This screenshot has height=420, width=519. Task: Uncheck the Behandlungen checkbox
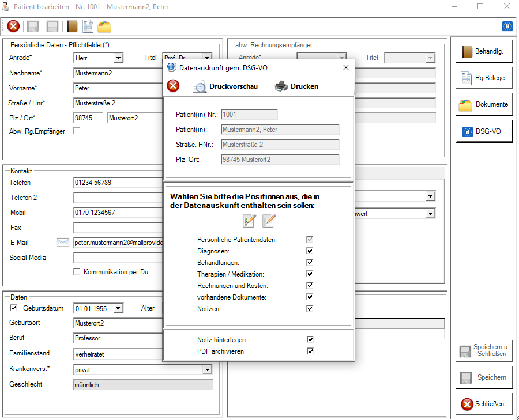(310, 262)
